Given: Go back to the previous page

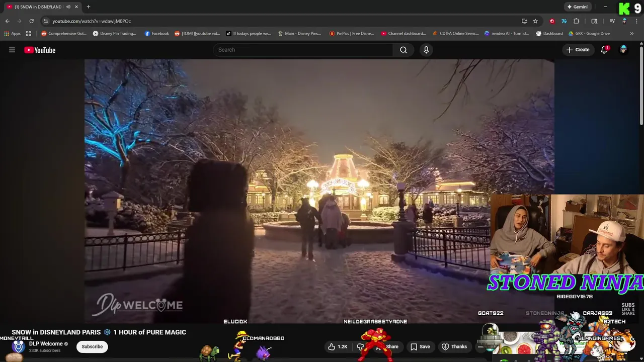Looking at the screenshot, I should point(7,21).
